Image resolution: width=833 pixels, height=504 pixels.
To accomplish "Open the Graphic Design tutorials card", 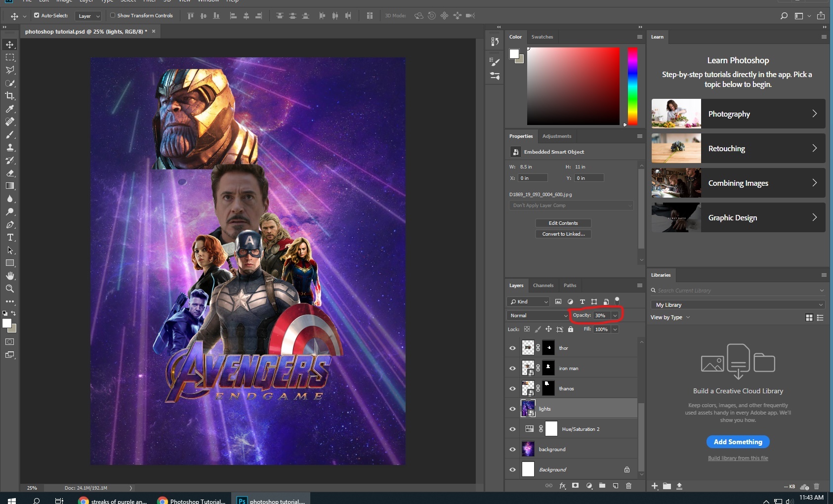I will (738, 217).
